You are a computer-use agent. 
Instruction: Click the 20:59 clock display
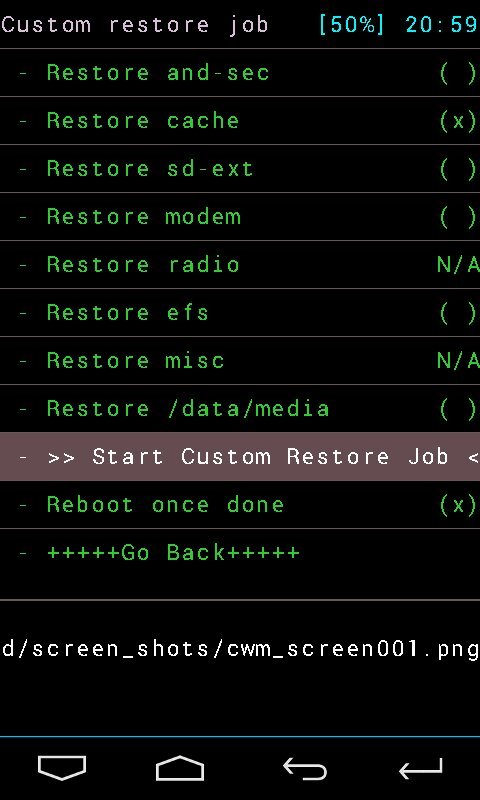[x=442, y=24]
